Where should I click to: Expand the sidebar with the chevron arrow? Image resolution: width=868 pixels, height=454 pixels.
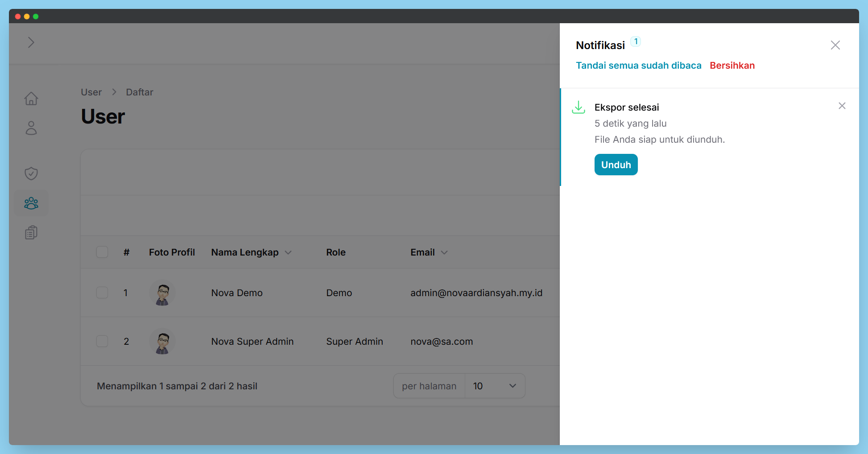coord(31,42)
